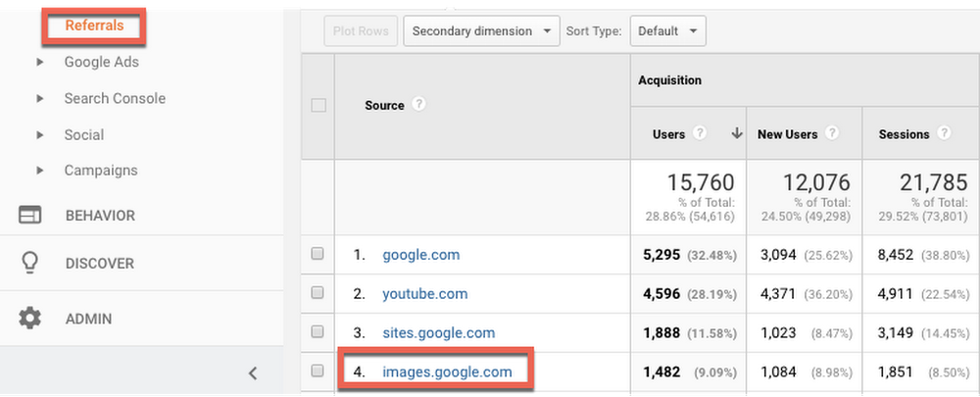Collapse the sidebar with chevron
This screenshot has width=980, height=397.
tap(253, 373)
